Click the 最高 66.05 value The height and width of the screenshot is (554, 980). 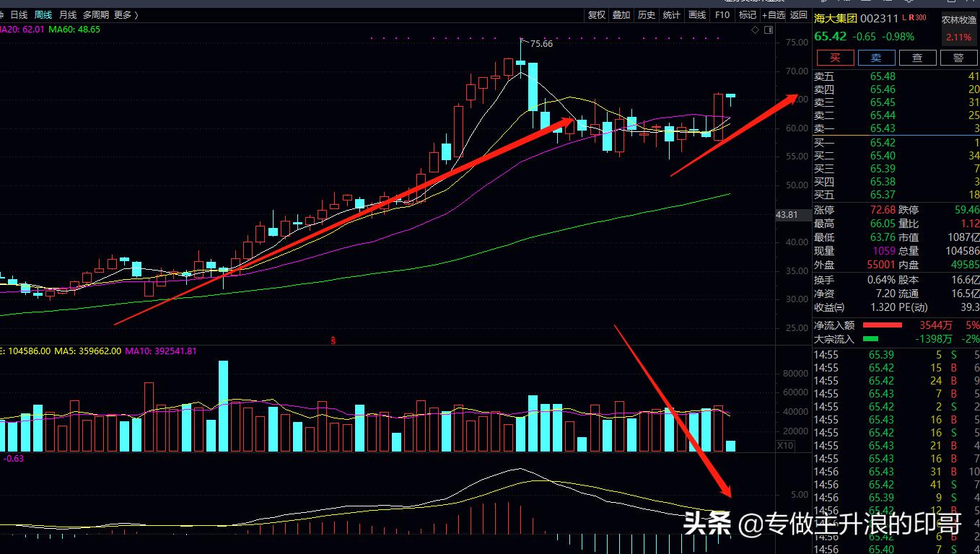click(x=882, y=224)
